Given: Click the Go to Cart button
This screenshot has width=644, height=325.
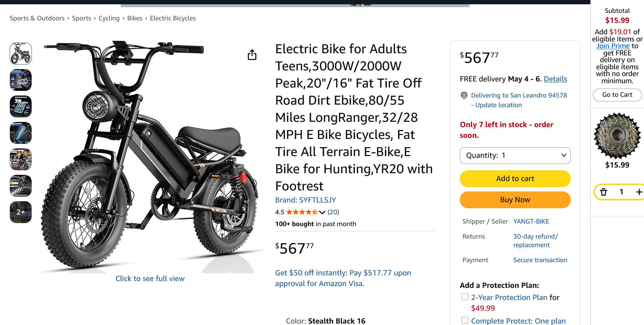Looking at the screenshot, I should tap(617, 95).
